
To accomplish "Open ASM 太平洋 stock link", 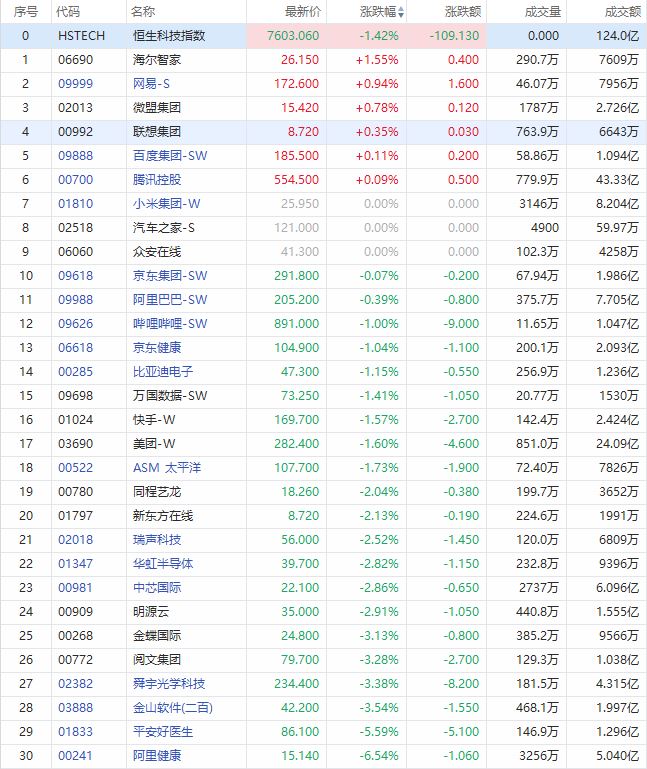I will coord(167,468).
